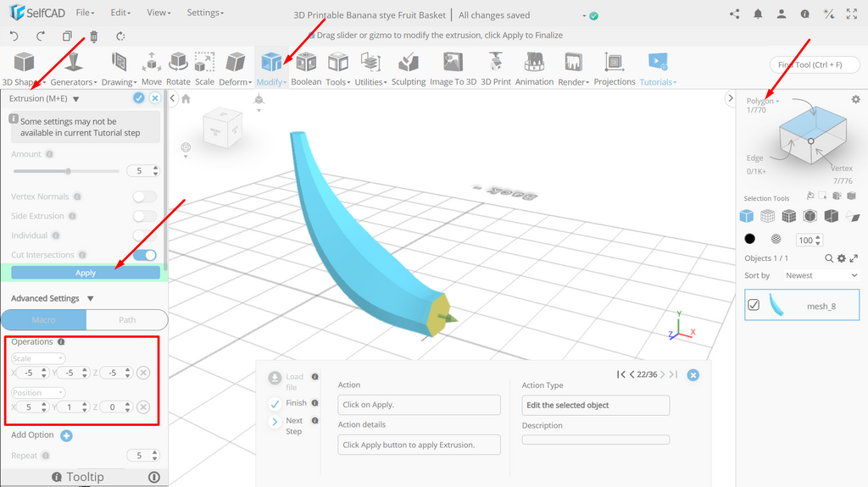Open the Utilities tool
Image resolution: width=868 pixels, height=487 pixels.
[x=370, y=69]
